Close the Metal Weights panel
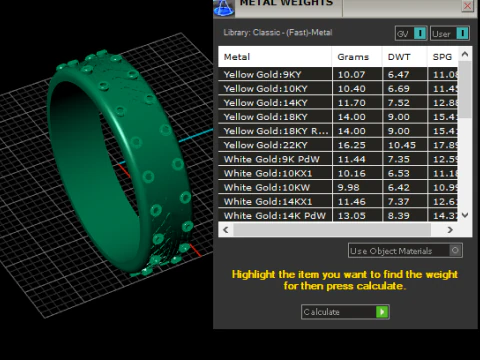The width and height of the screenshot is (480, 360). tap(467, 6)
